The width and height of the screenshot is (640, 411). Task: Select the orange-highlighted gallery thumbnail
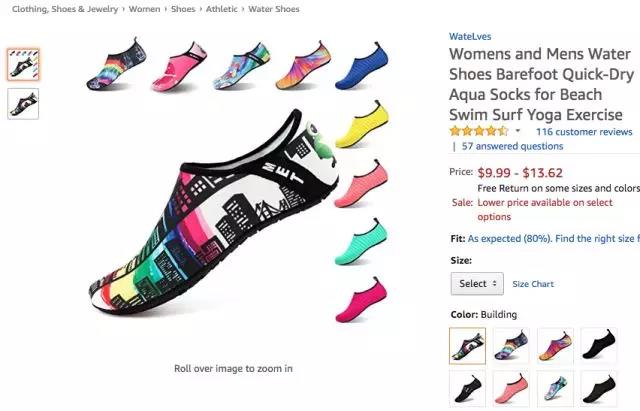tap(23, 64)
